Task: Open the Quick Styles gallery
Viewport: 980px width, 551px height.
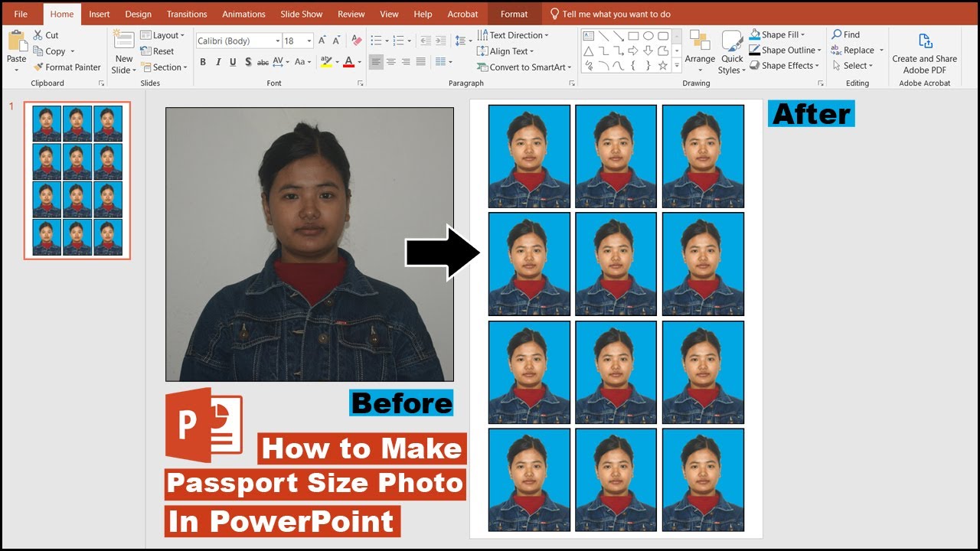Action: [732, 53]
